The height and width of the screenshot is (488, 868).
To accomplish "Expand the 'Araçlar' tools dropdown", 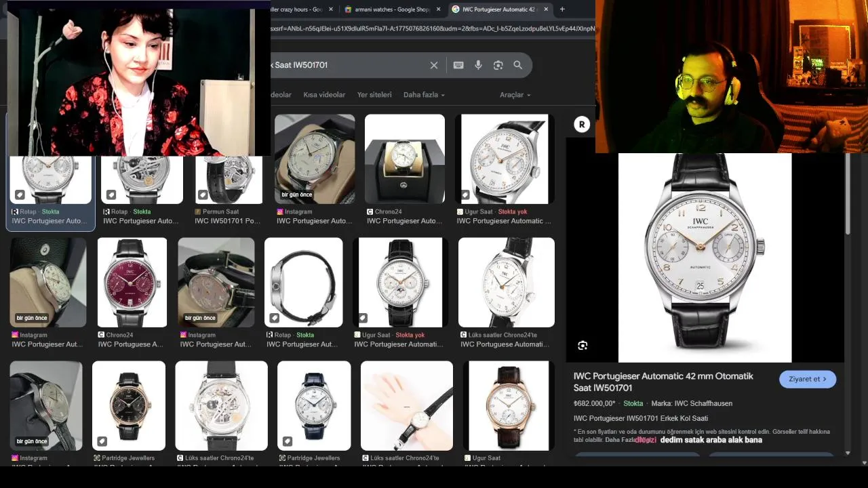I will (x=515, y=95).
